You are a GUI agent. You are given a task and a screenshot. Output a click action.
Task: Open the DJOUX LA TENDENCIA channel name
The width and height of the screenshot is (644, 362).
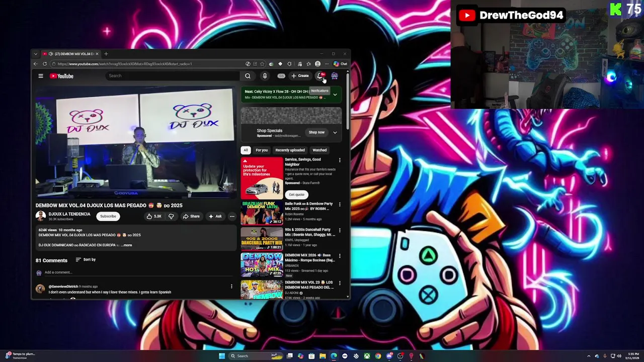coord(69,214)
